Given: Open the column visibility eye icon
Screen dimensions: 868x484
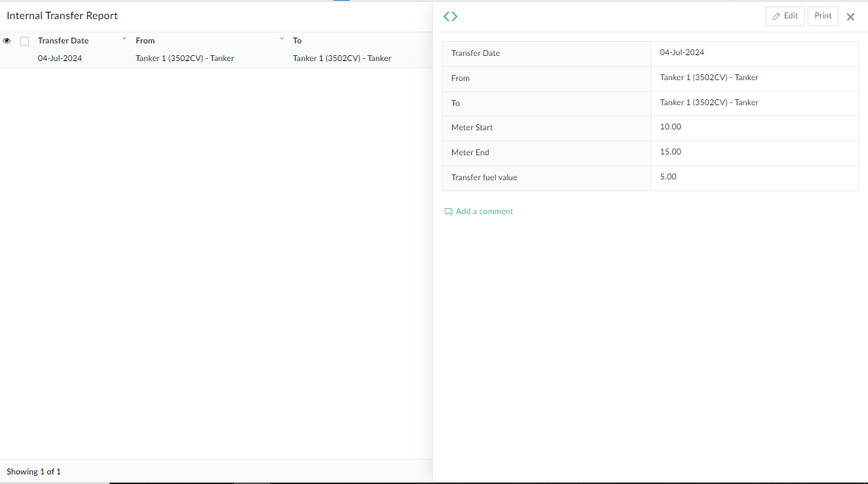Looking at the screenshot, I should pyautogui.click(x=7, y=40).
